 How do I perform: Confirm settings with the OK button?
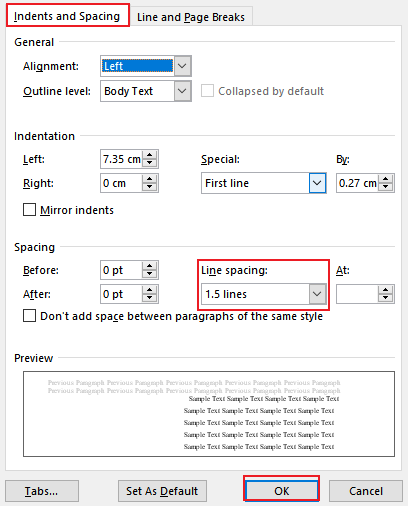tap(281, 491)
